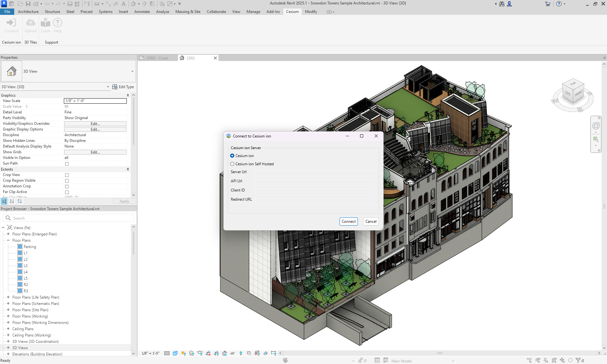
Task: Click Temporary Hide/Isolate glasses icon
Action: 232,353
